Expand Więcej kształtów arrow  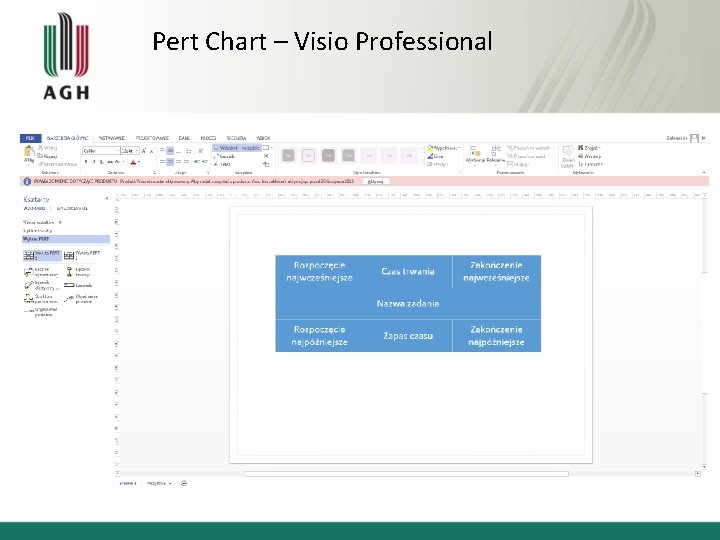pyautogui.click(x=60, y=222)
